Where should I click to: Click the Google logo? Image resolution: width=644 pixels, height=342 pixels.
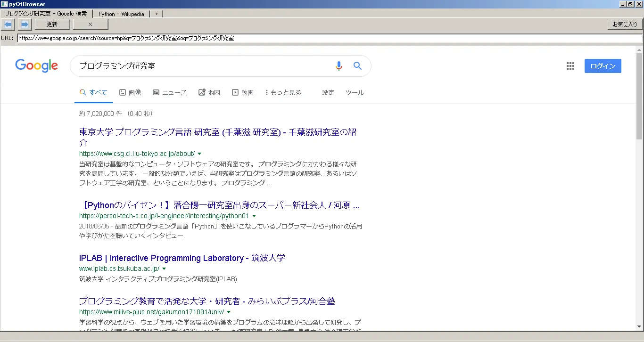[x=36, y=65]
